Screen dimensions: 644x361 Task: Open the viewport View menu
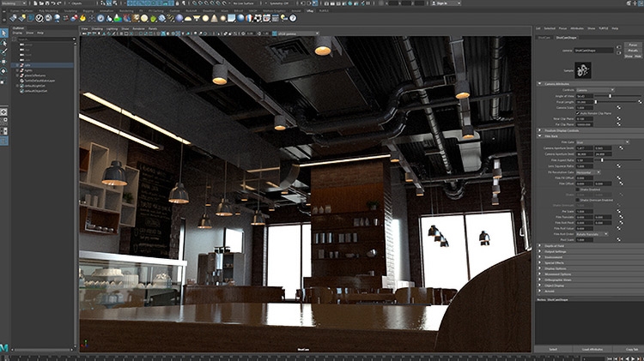coord(85,28)
